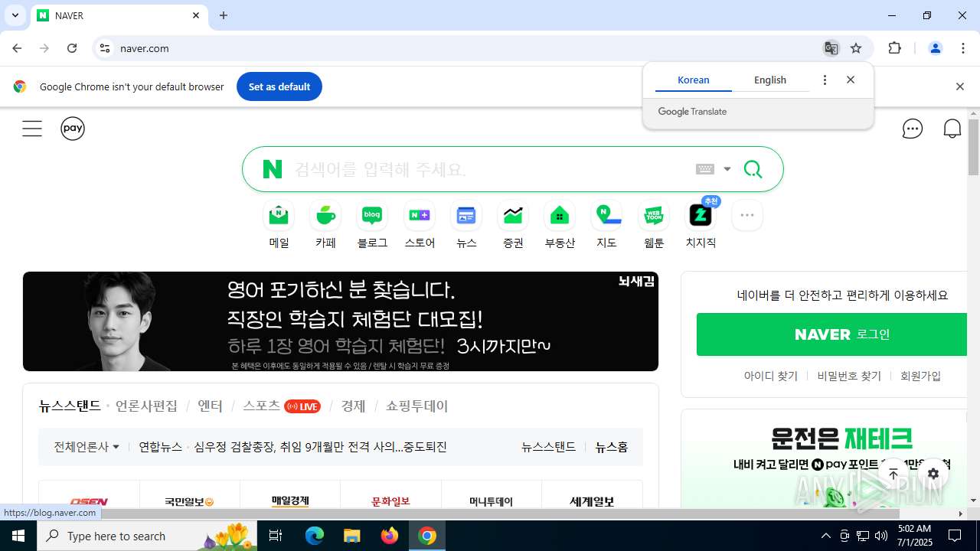Click the 아이디 찾기 link
The height and width of the screenshot is (551, 980).
[x=771, y=376]
